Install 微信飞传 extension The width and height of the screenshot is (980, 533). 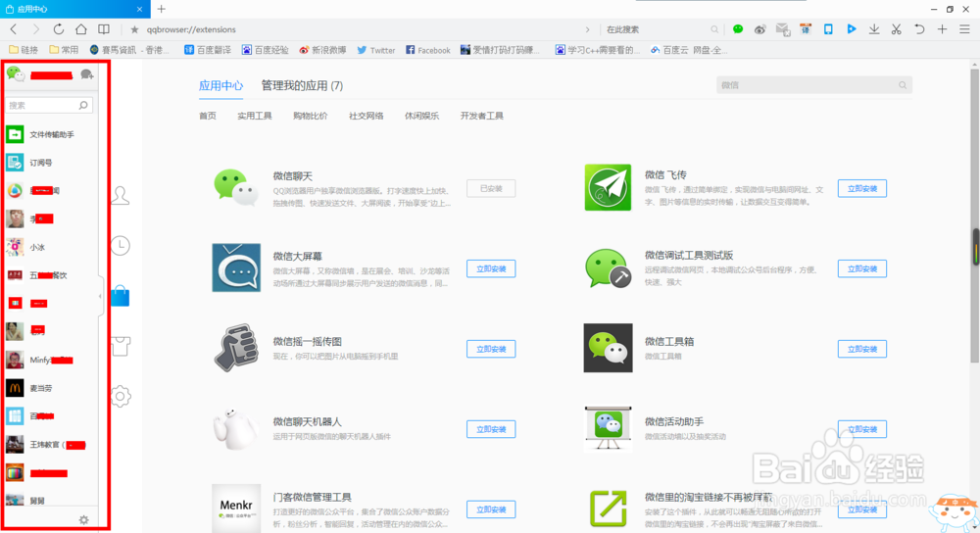click(861, 189)
